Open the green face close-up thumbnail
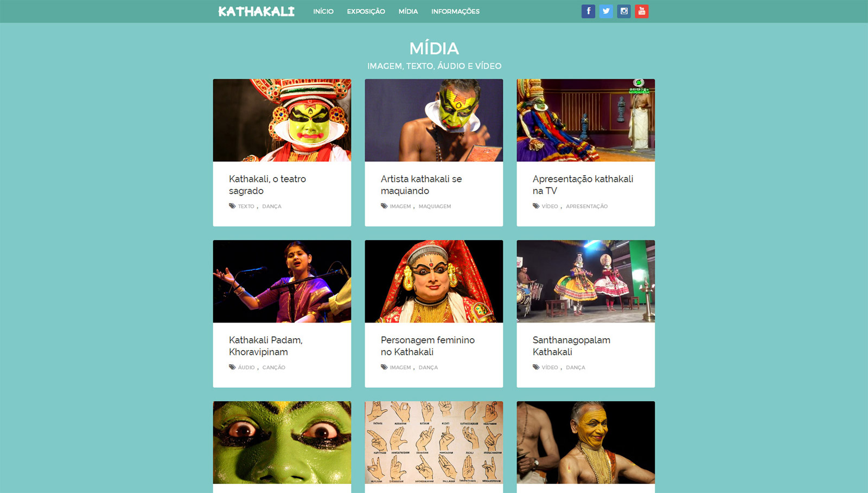Screen dimensions: 868x493 (x=282, y=443)
